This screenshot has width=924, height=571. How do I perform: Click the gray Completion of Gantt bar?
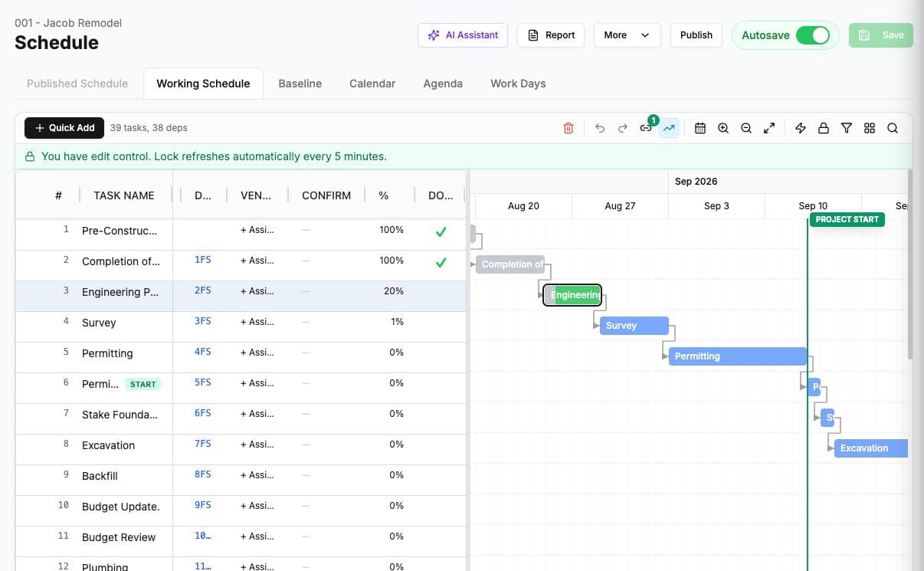coord(510,264)
